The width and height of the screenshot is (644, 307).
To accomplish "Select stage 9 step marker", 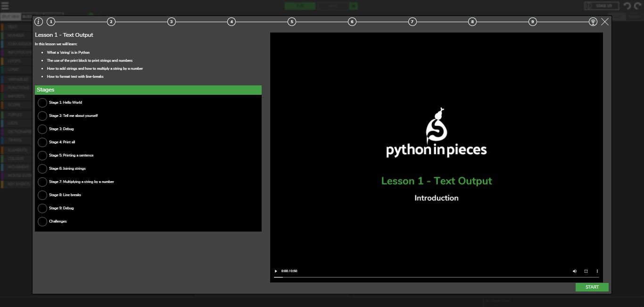I will pos(532,22).
